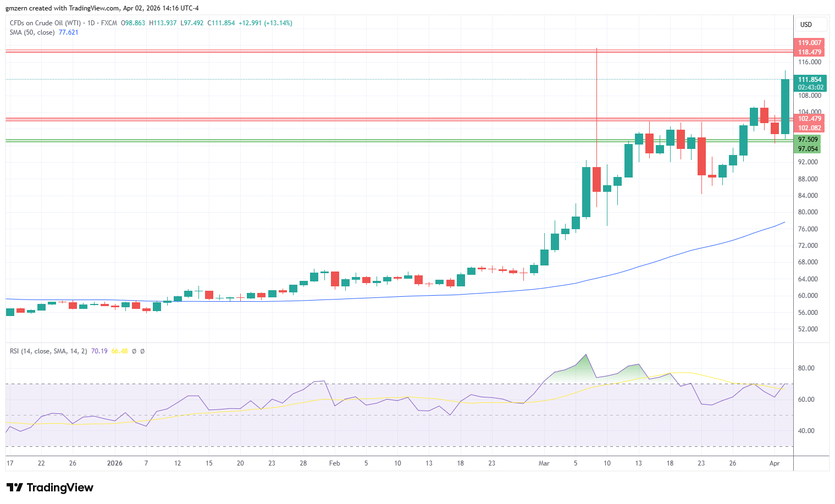
Task: Click the SMA (50, close) indicator label
Action: (x=32, y=32)
